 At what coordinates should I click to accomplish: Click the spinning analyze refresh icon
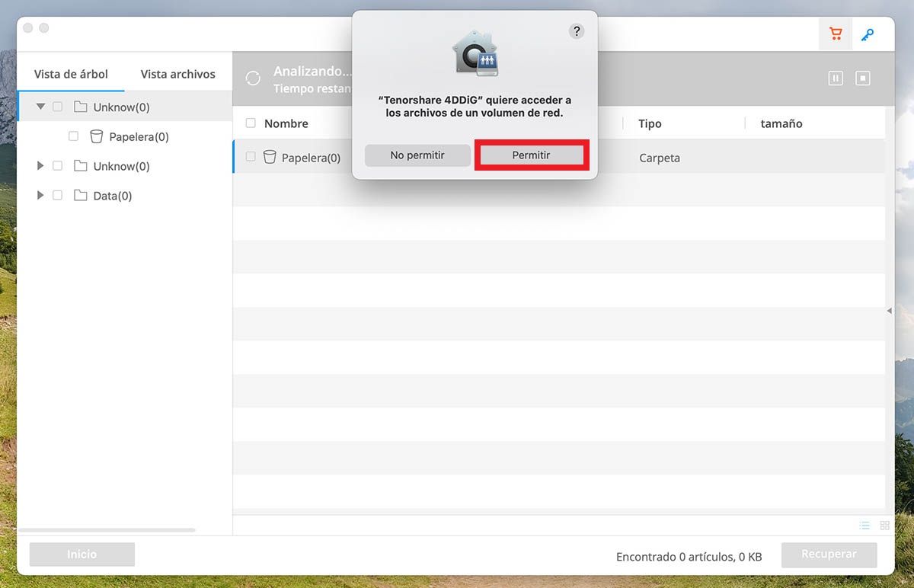point(253,78)
